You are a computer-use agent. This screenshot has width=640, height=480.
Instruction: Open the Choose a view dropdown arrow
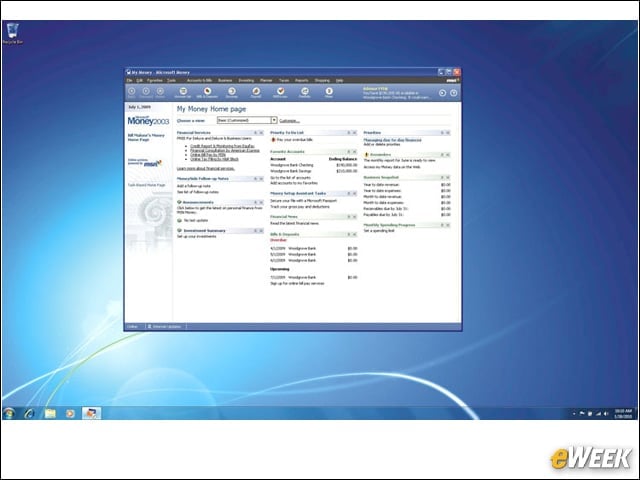point(274,120)
